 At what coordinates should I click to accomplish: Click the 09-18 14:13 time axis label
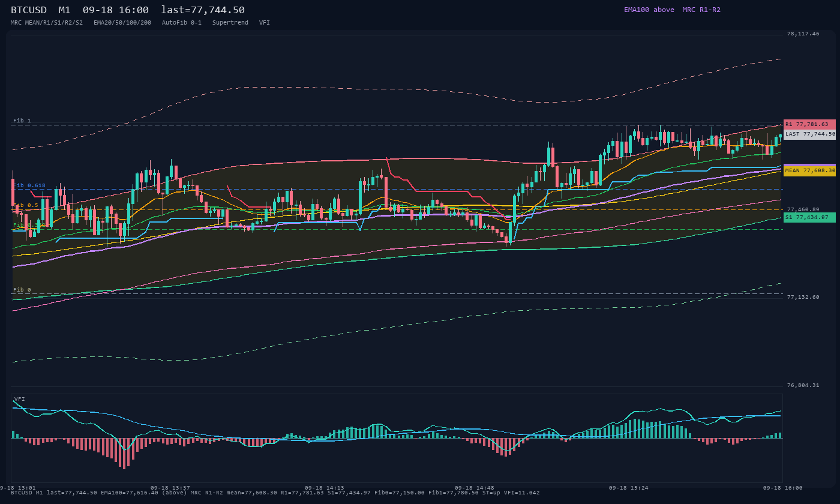324,488
